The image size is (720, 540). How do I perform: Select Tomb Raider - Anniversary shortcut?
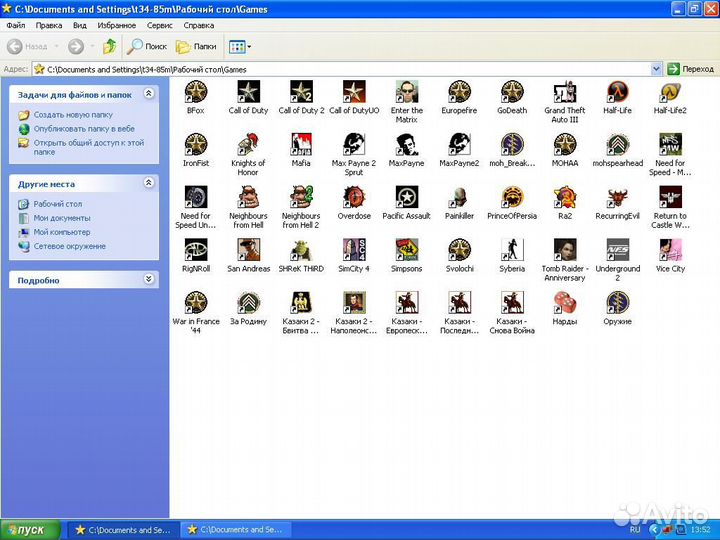coord(565,260)
